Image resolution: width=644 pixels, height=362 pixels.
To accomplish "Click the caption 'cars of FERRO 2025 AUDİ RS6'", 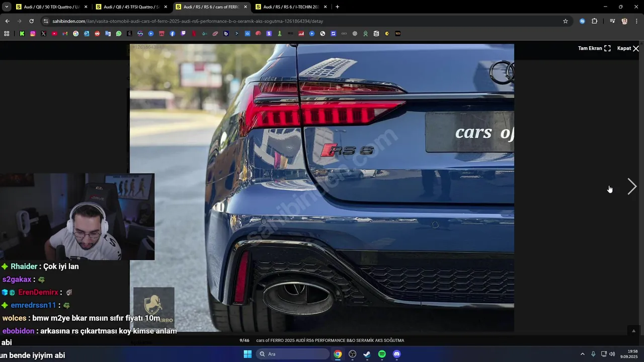I will pyautogui.click(x=330, y=340).
